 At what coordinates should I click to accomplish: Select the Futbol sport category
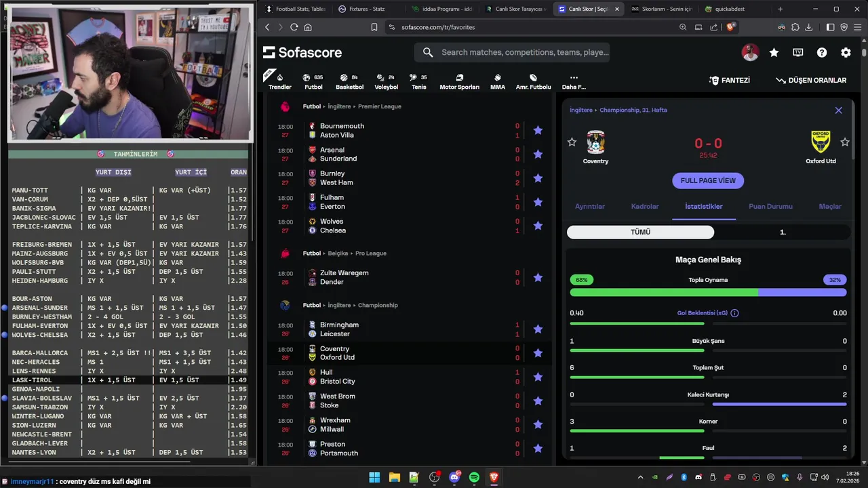pyautogui.click(x=313, y=81)
